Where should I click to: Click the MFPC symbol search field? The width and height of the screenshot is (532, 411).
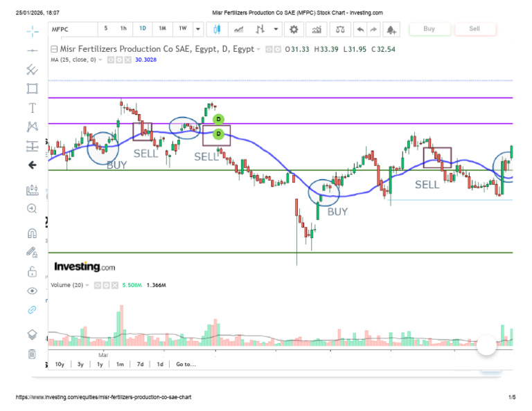[73, 30]
